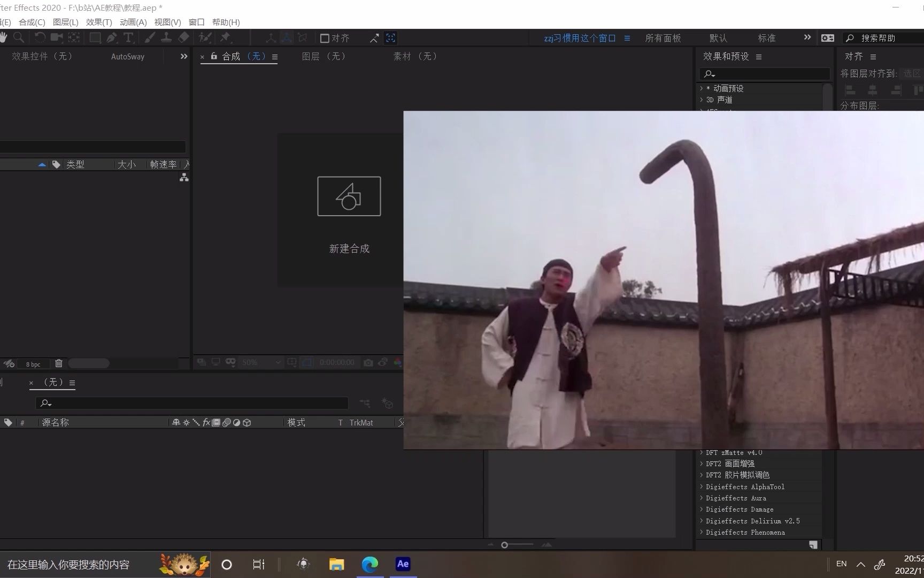Open the 动画(A) menu
The height and width of the screenshot is (578, 924).
(x=133, y=22)
